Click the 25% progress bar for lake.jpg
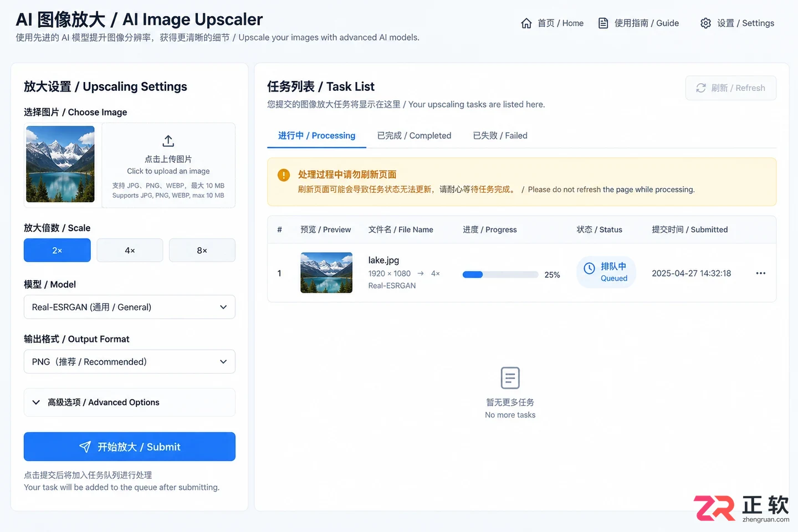This screenshot has height=532, width=798. pos(500,274)
